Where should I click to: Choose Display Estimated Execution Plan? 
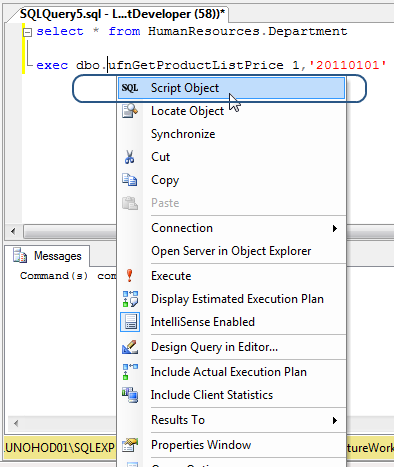click(231, 299)
